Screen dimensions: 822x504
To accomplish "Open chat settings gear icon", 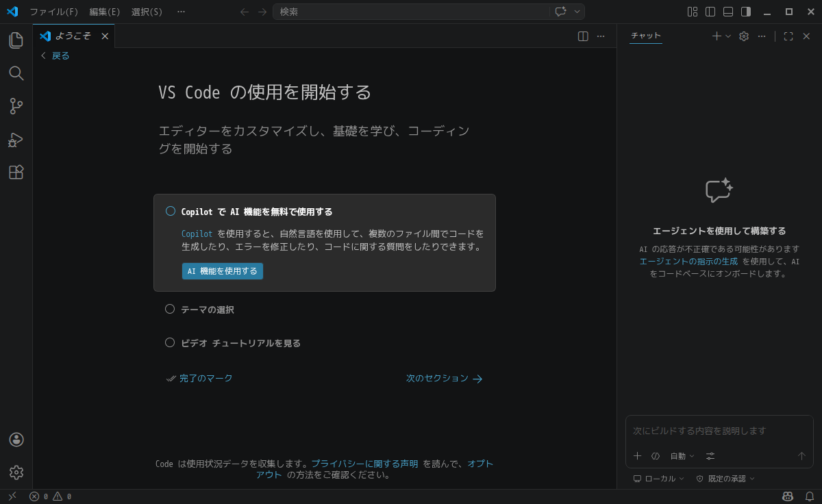I will [x=744, y=36].
